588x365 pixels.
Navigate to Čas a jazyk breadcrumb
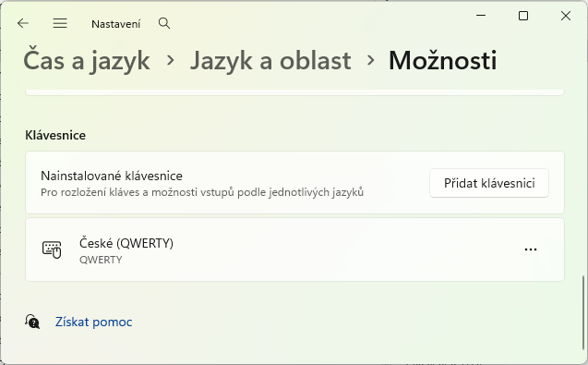87,60
